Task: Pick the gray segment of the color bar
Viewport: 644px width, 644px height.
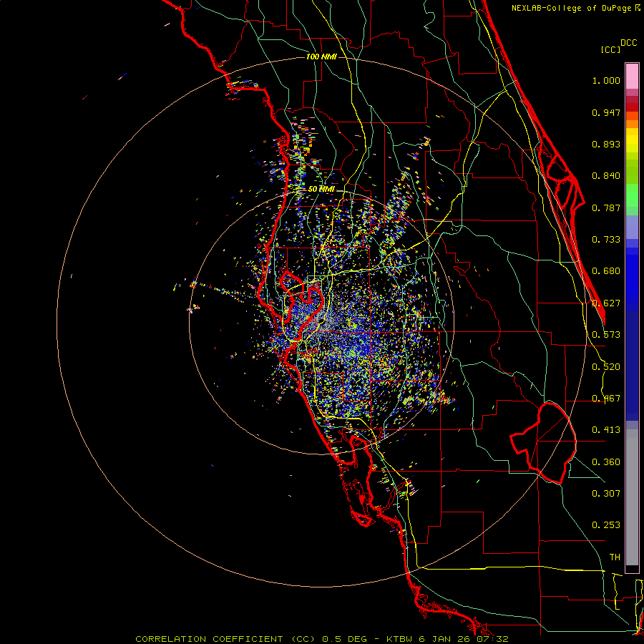Action: pos(632,497)
